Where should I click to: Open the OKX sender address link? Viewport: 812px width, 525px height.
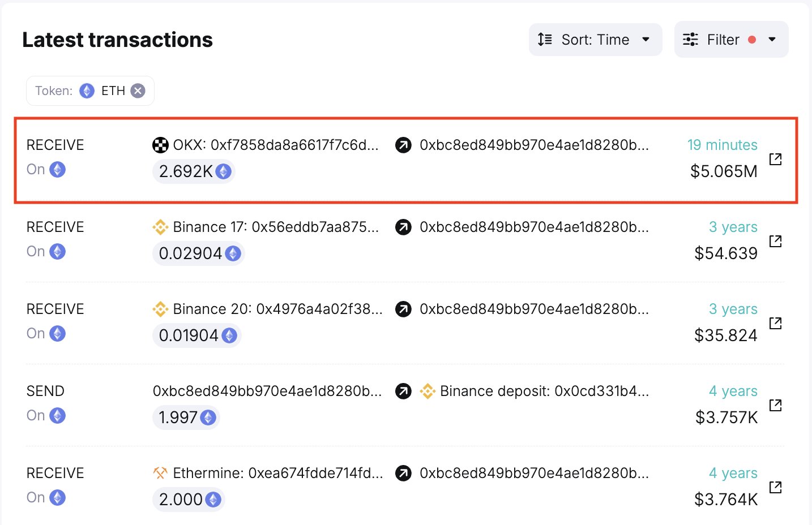(276, 145)
